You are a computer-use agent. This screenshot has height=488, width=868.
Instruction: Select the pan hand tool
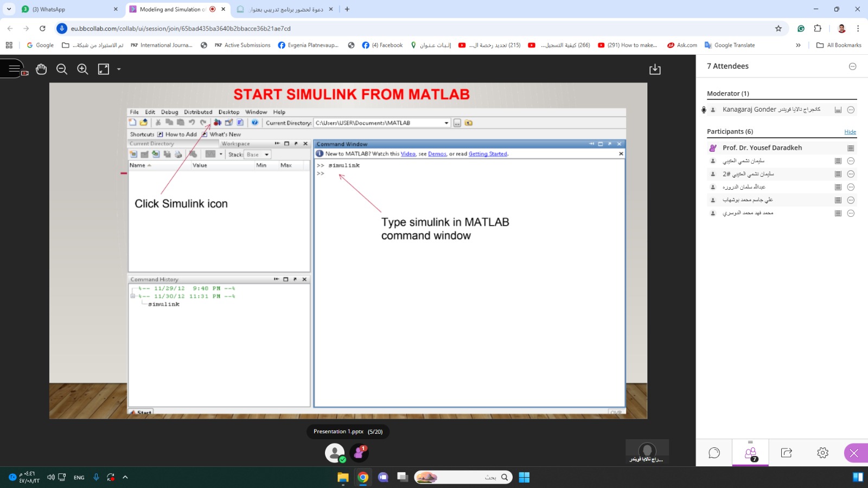(x=41, y=69)
